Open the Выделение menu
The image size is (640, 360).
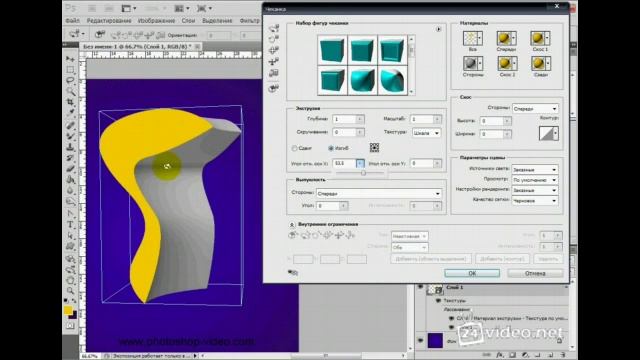click(218, 20)
